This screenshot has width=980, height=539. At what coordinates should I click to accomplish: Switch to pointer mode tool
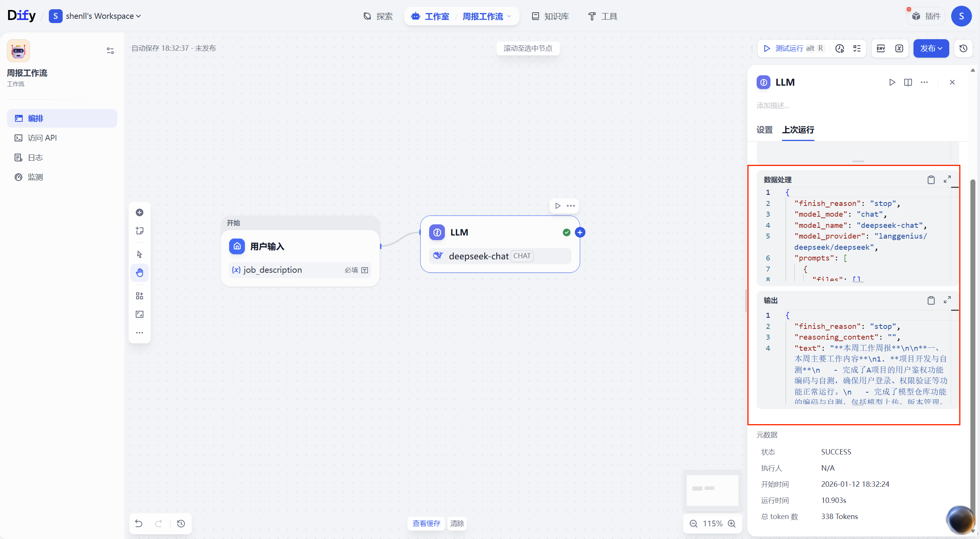(x=140, y=254)
